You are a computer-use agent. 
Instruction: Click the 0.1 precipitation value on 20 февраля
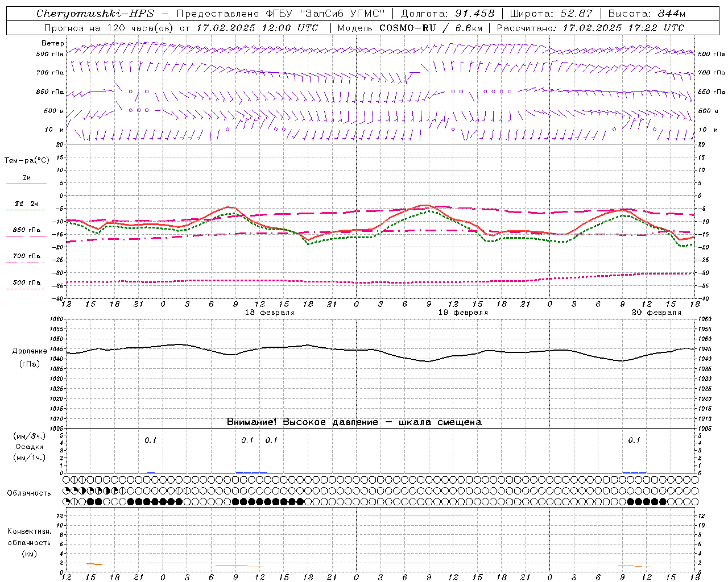[634, 440]
